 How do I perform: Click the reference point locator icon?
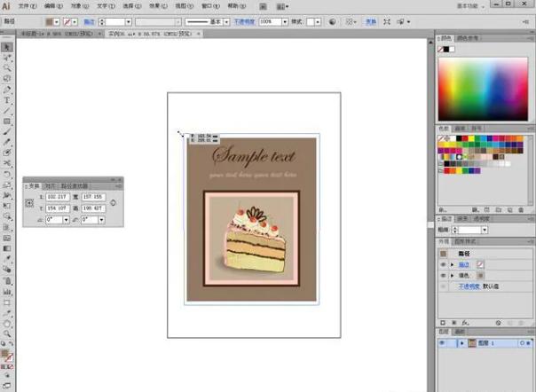click(x=29, y=202)
